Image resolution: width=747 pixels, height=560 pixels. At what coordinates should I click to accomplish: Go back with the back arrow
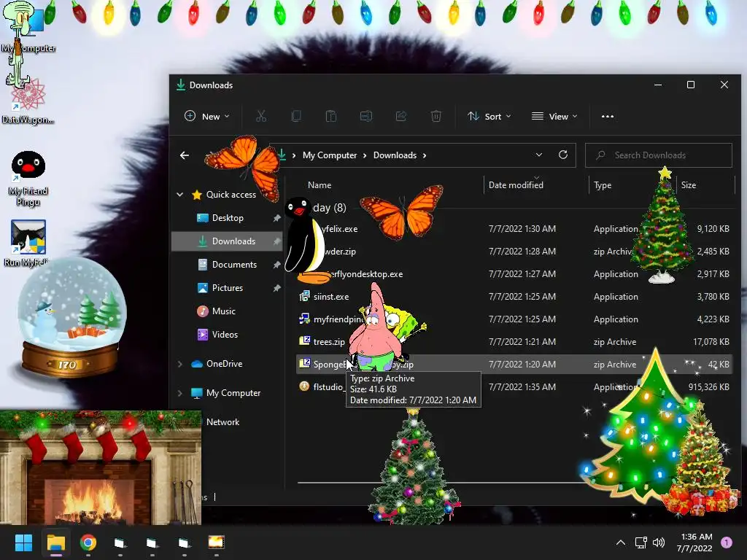[185, 155]
